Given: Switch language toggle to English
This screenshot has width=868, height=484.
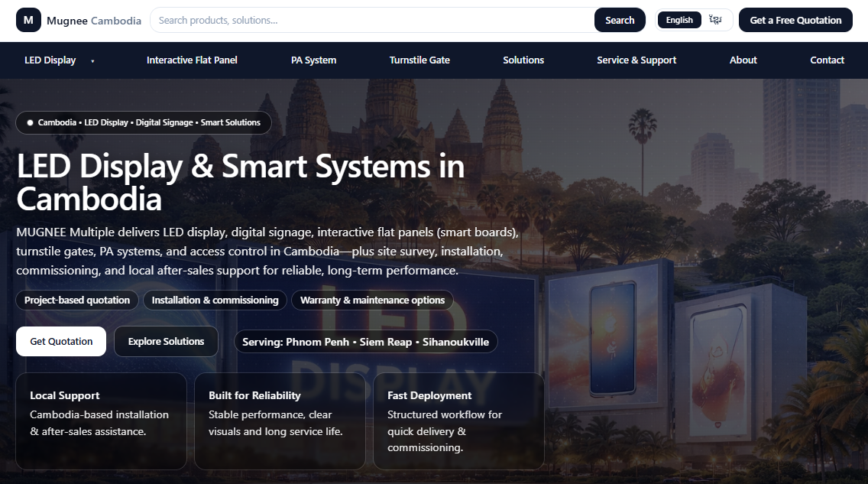Looking at the screenshot, I should tap(679, 19).
